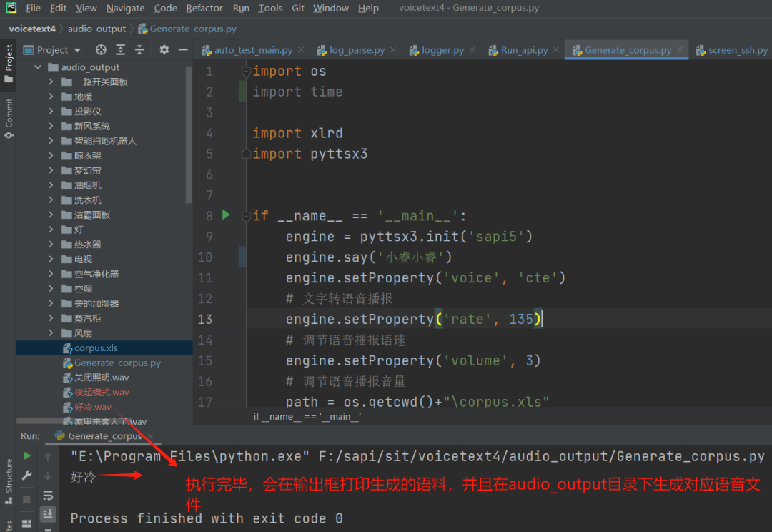Open the Run menu

click(x=241, y=8)
